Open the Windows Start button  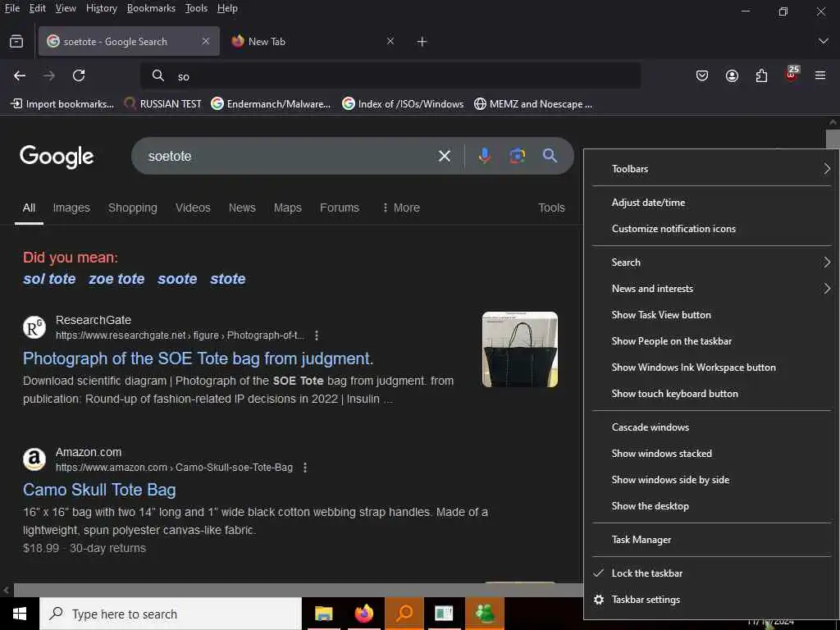click(20, 614)
